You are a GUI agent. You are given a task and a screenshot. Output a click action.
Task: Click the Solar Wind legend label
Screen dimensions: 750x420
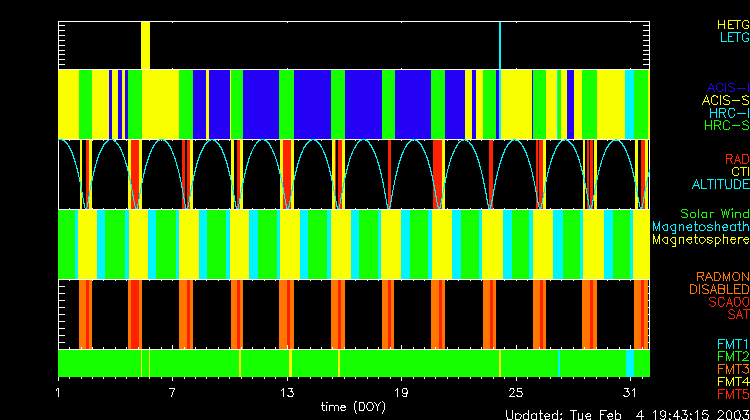(x=714, y=214)
